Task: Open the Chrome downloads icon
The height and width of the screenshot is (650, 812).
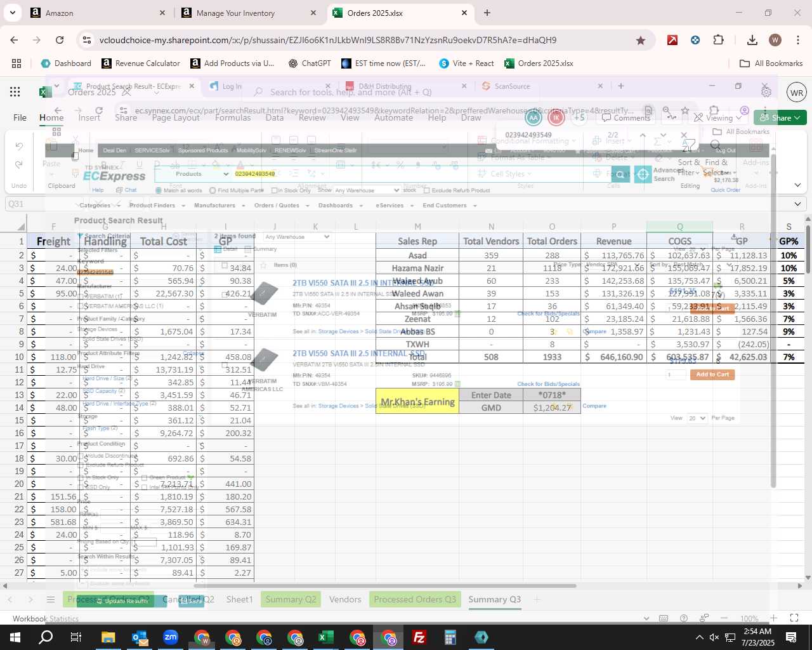Action: tap(752, 40)
